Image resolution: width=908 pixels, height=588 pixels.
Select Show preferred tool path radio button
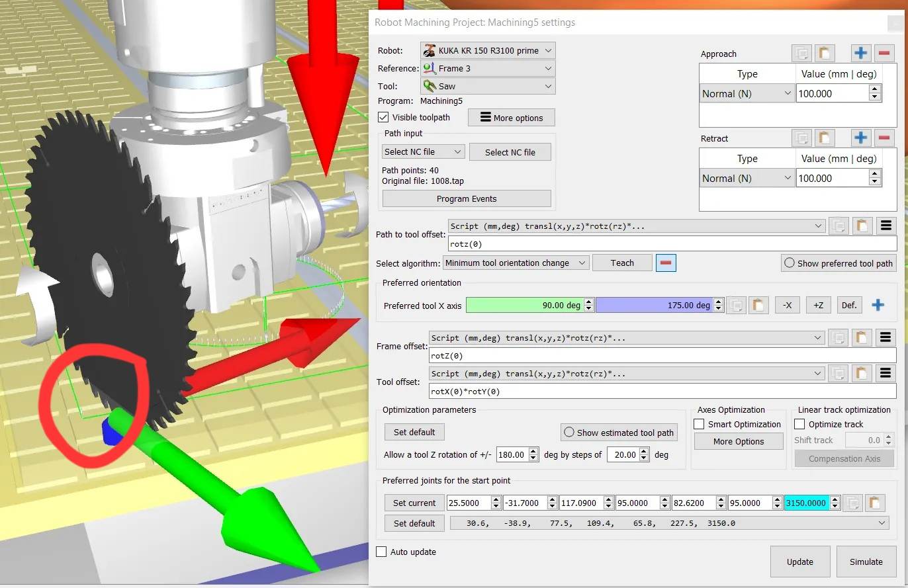pos(789,263)
